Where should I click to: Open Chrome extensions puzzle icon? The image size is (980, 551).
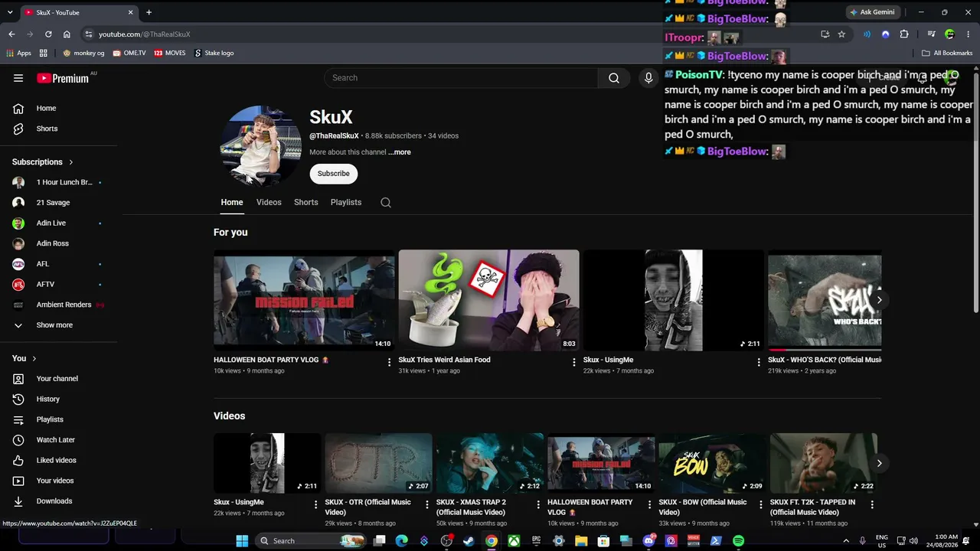(x=904, y=34)
